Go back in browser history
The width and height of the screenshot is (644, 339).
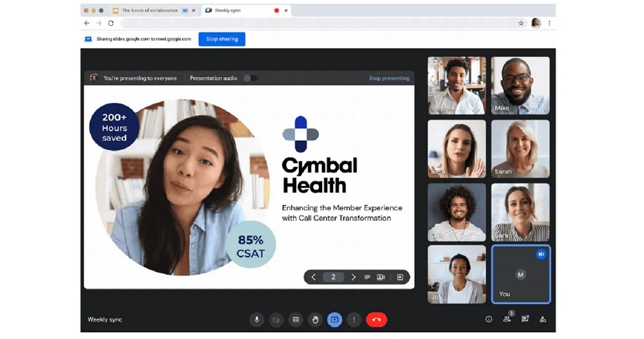tap(87, 23)
